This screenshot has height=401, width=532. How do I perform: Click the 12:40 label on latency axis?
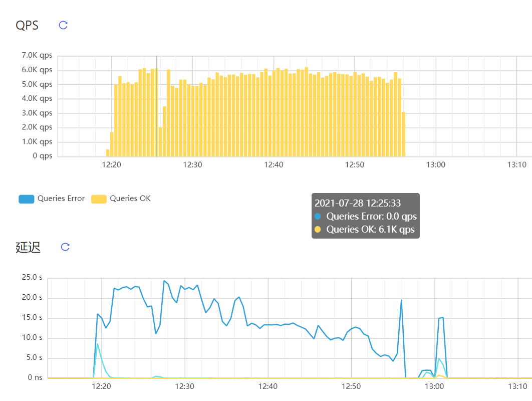[268, 386]
